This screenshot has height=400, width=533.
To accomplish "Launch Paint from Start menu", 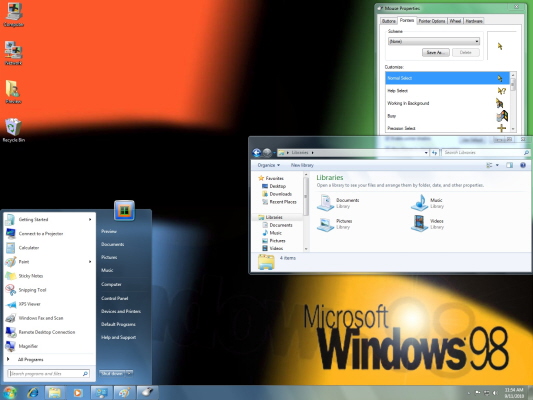I will click(49, 262).
